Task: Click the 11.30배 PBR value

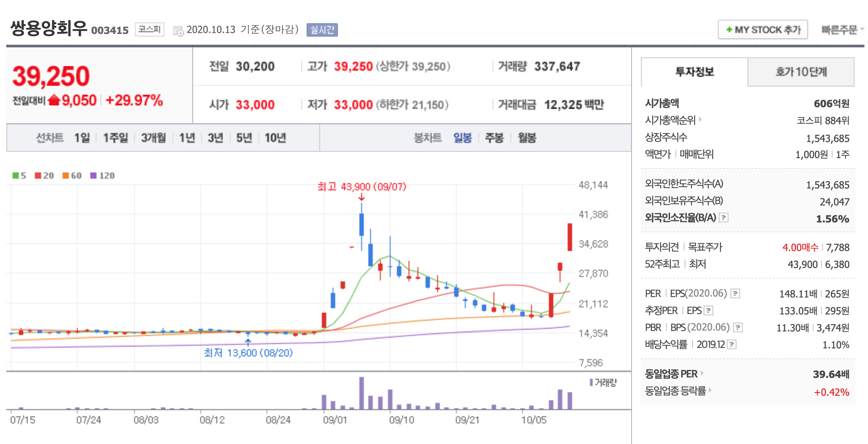Action: [792, 328]
